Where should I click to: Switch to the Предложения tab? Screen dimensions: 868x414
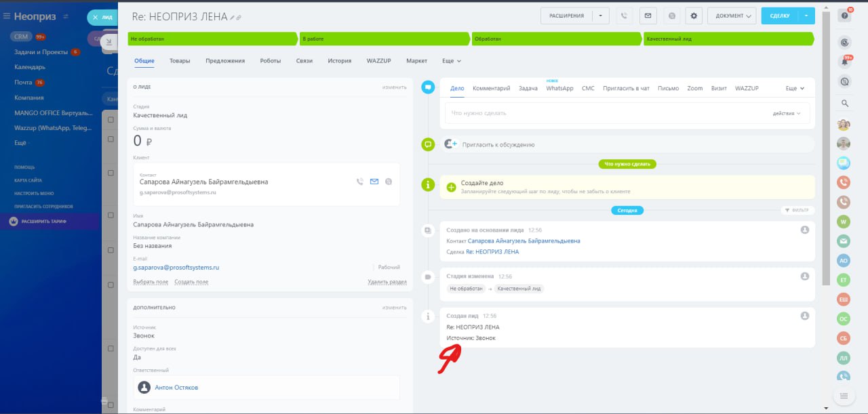225,61
